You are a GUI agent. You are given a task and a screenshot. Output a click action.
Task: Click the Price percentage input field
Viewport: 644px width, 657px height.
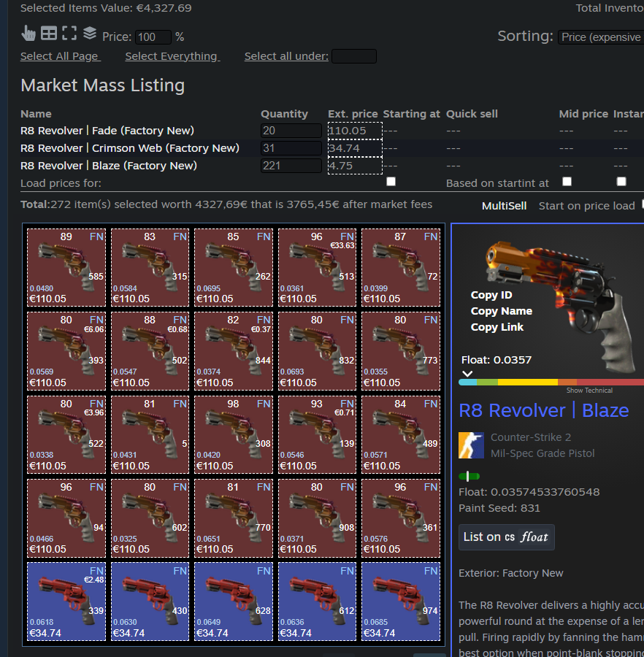tap(153, 37)
